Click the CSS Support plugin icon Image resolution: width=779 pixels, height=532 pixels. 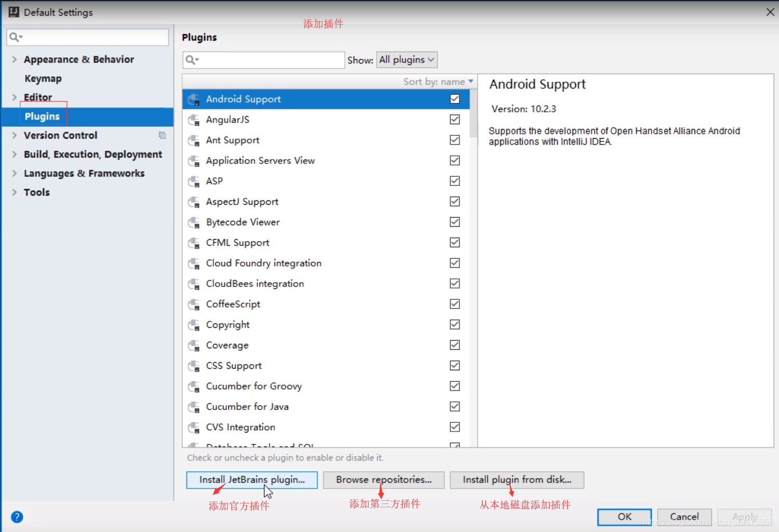pos(193,366)
